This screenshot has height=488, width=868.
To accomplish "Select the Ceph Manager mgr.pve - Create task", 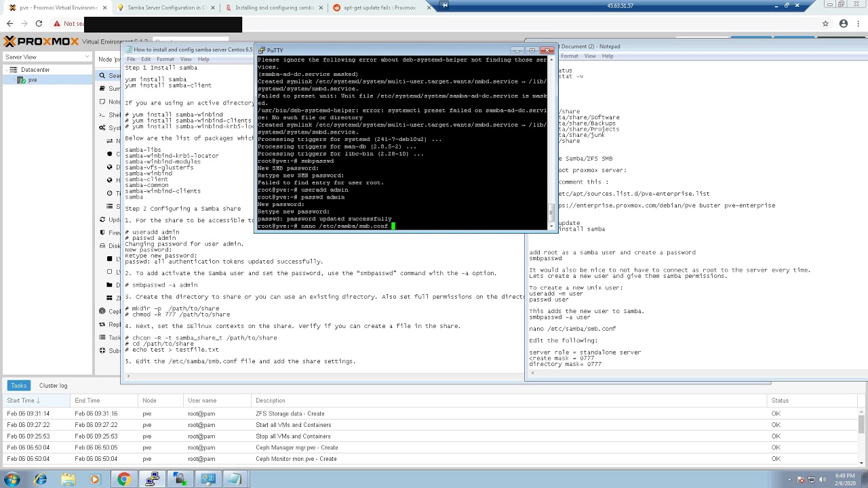I will tap(430, 447).
